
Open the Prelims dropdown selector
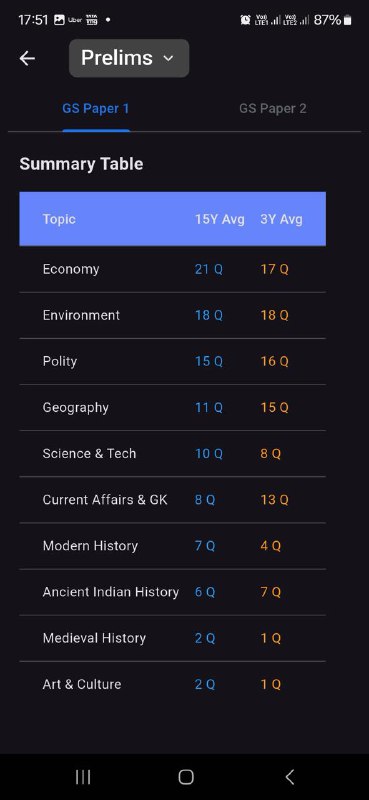[129, 58]
